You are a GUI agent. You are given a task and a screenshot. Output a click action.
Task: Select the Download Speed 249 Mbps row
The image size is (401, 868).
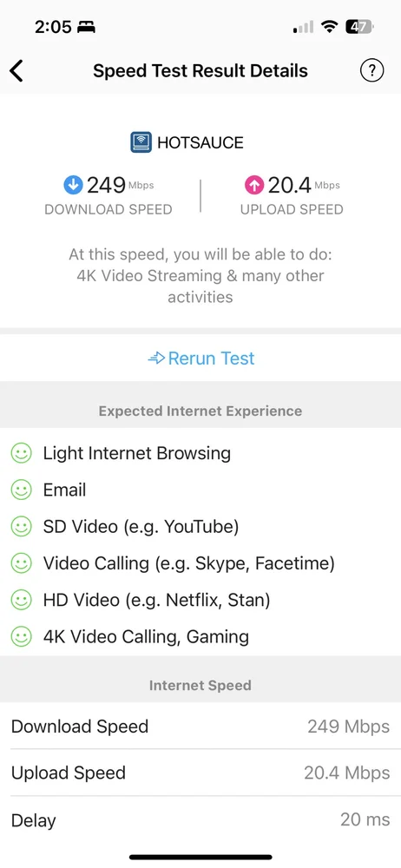(x=200, y=726)
